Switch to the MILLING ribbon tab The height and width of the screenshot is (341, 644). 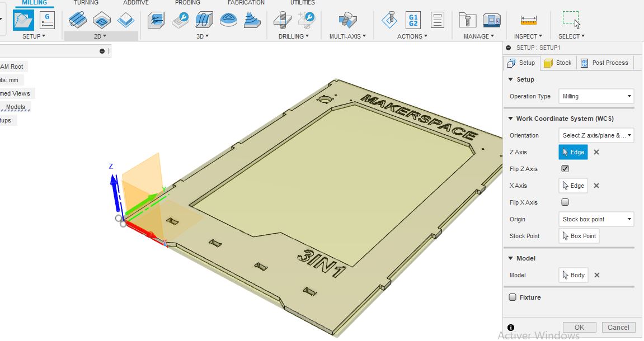pos(35,3)
